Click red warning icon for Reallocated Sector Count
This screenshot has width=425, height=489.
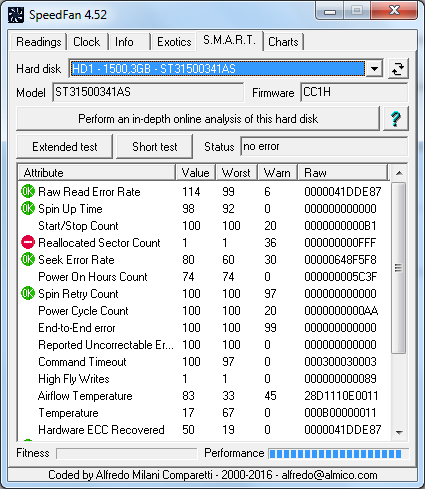[x=28, y=242]
